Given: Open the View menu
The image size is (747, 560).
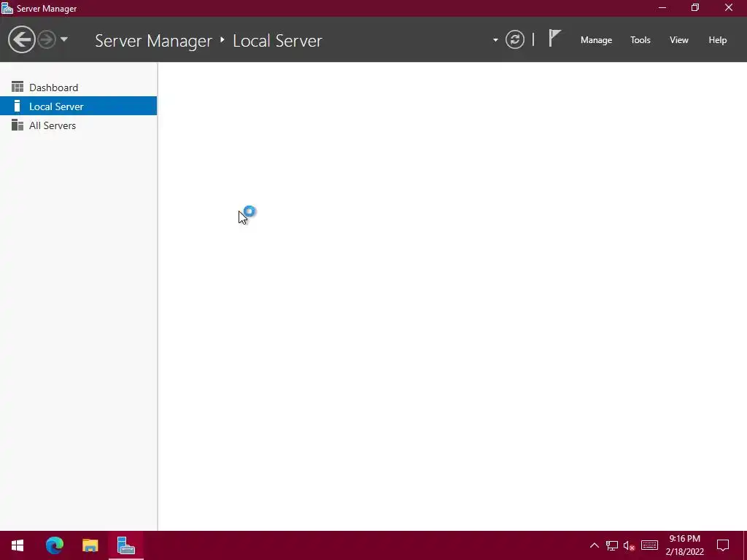Looking at the screenshot, I should pyautogui.click(x=679, y=40).
